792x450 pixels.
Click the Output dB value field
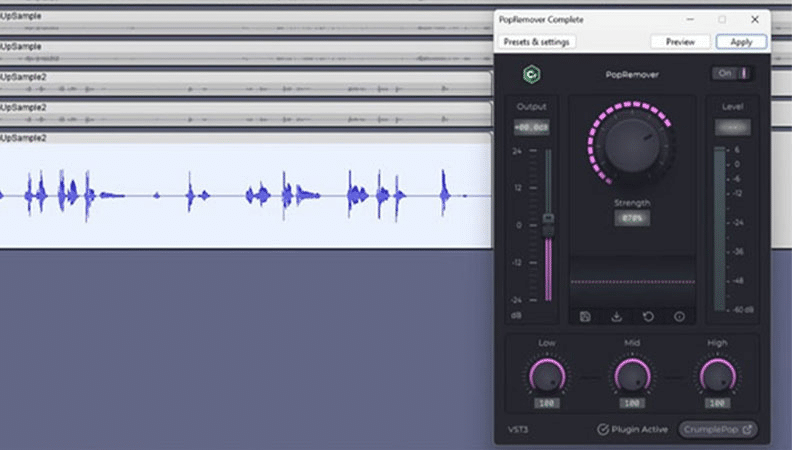pyautogui.click(x=531, y=127)
